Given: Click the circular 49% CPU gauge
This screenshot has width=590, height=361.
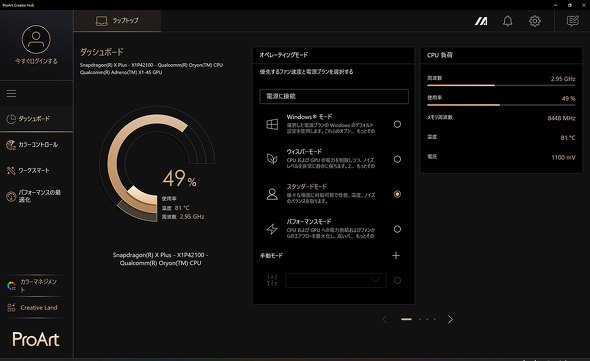Looking at the screenshot, I should coord(157,165).
